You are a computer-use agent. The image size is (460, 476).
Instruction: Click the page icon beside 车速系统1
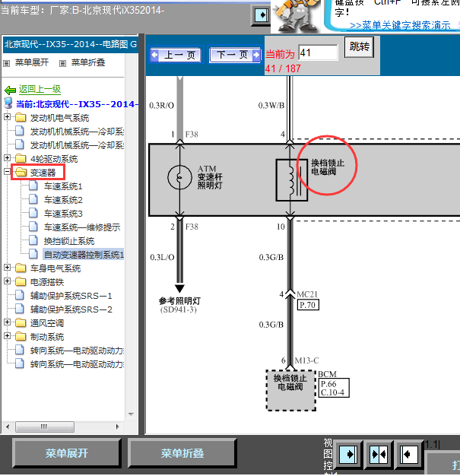coord(33,186)
